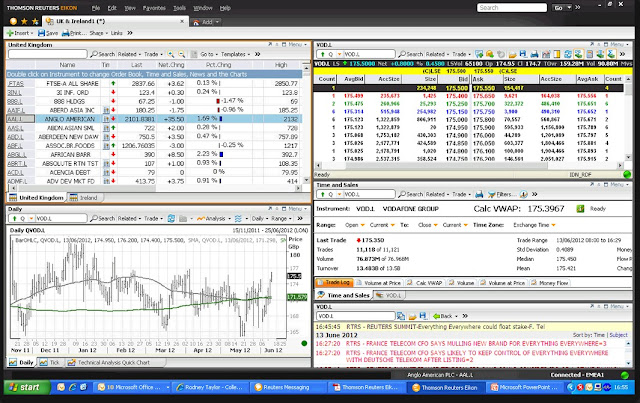
Task: Expand the Add tab dropdown arrow
Action: pos(217,22)
